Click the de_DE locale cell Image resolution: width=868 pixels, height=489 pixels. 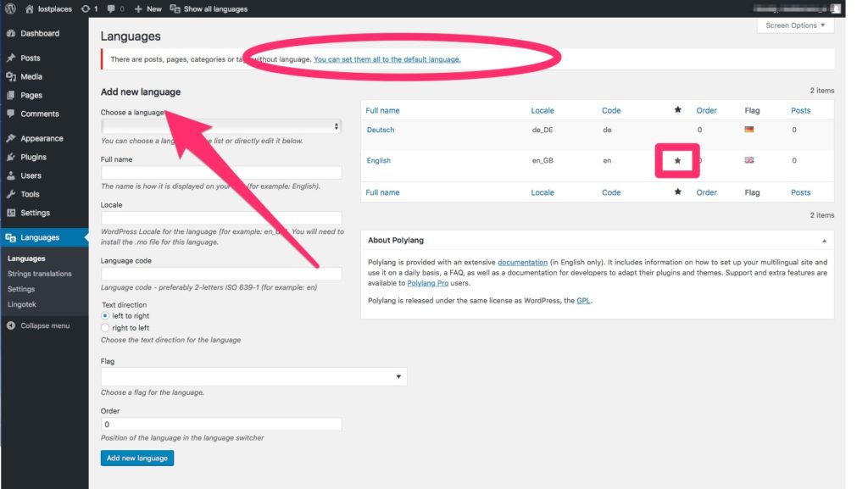click(x=542, y=130)
